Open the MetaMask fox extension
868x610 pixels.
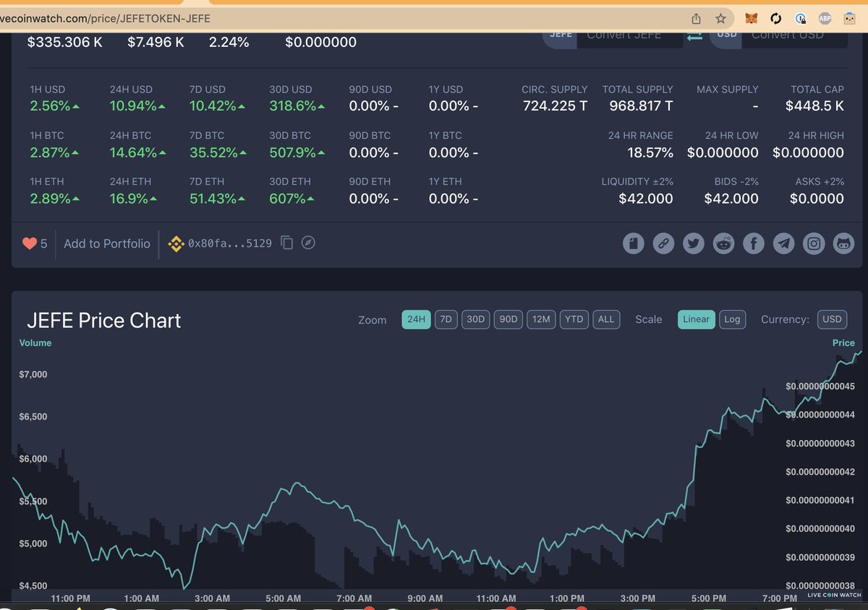[753, 19]
